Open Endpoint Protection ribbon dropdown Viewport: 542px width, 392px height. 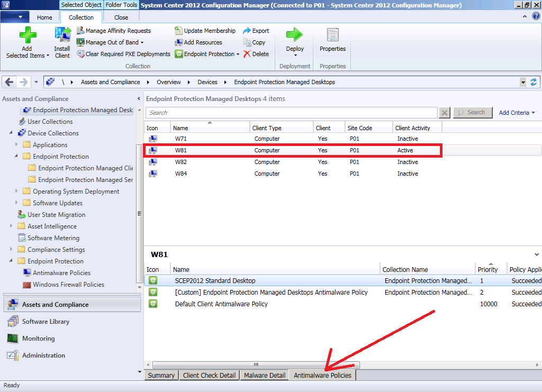tap(207, 54)
